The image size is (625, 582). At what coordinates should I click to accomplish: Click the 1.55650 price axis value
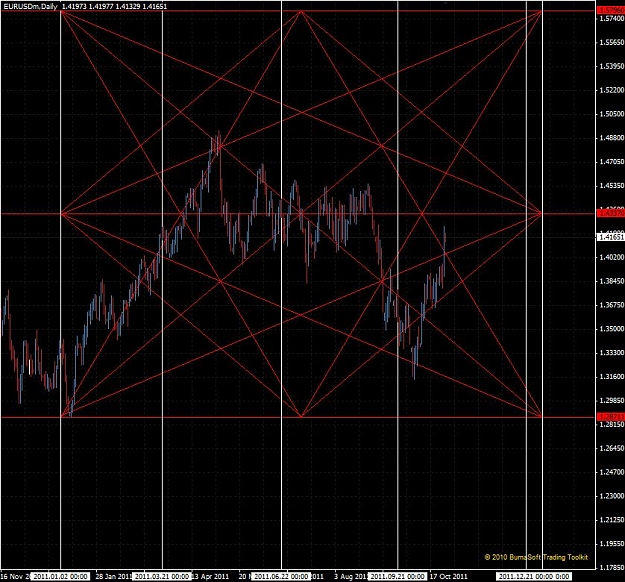pyautogui.click(x=612, y=42)
